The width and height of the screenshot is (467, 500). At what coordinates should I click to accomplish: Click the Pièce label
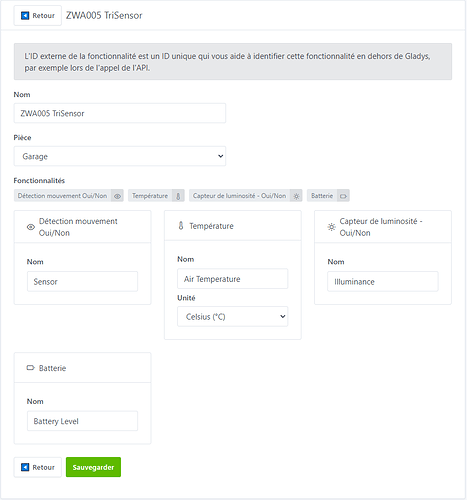[22, 138]
